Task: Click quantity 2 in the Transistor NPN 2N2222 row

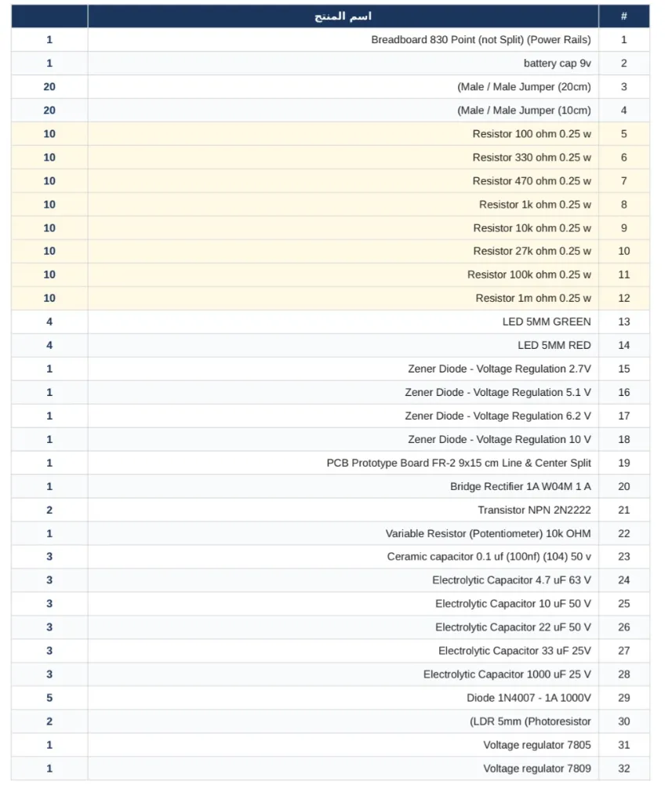Action: (x=49, y=511)
